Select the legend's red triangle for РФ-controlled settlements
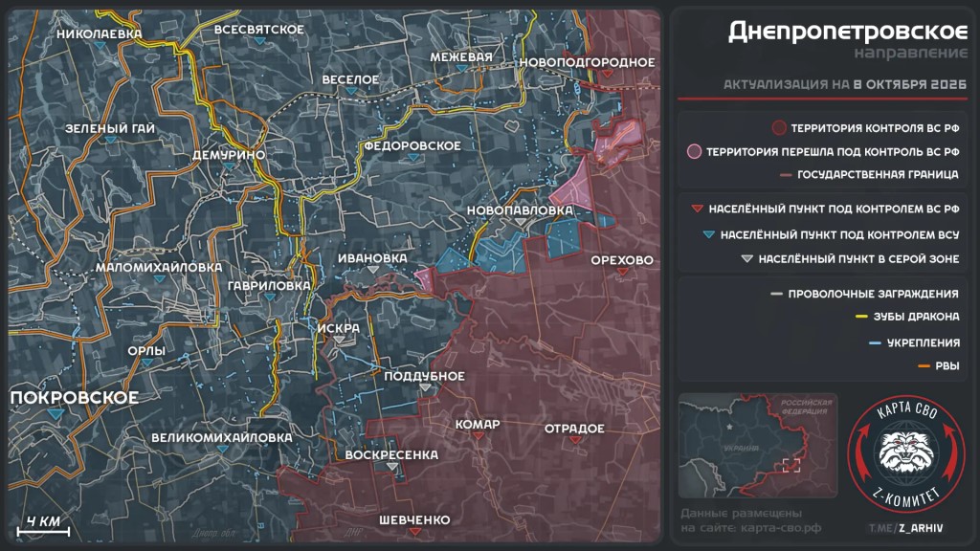Viewport: 980px width, 551px height. 698,209
